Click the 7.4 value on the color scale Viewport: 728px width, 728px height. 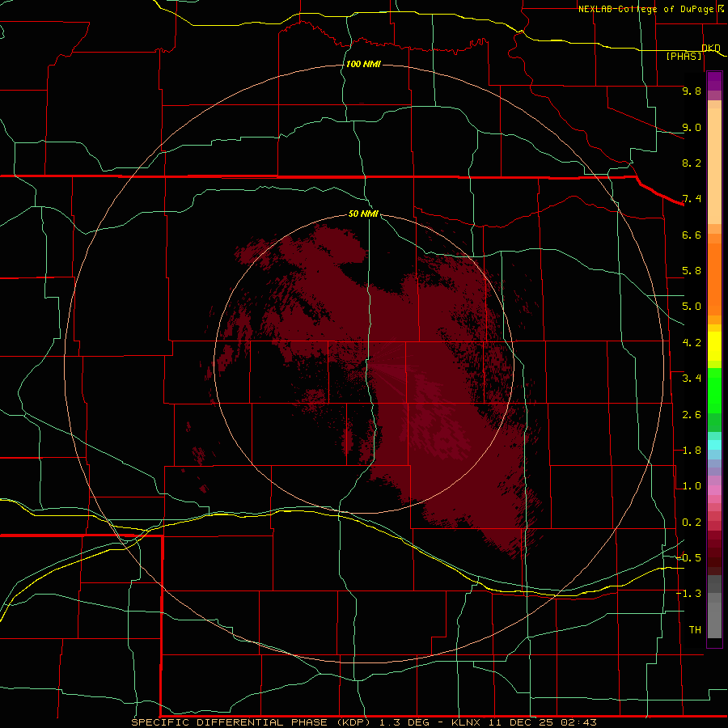692,199
